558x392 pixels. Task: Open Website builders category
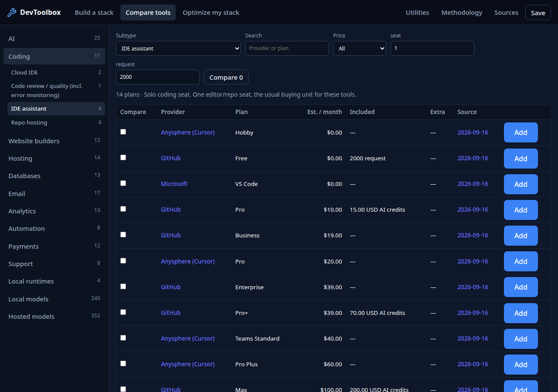click(x=54, y=141)
